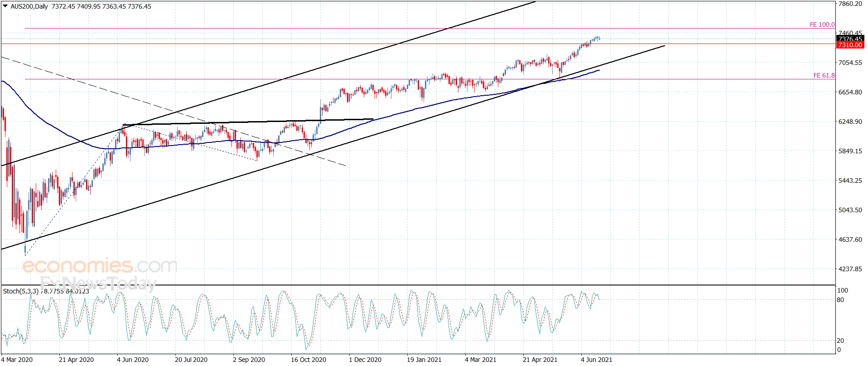
Task: Click the 6248.90 price scale label
Action: click(850, 122)
